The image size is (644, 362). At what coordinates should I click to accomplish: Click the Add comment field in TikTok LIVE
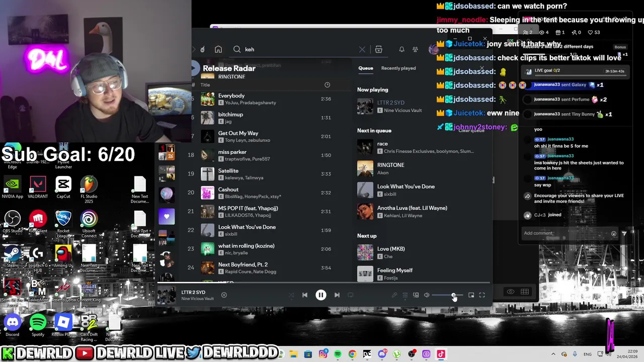click(565, 233)
